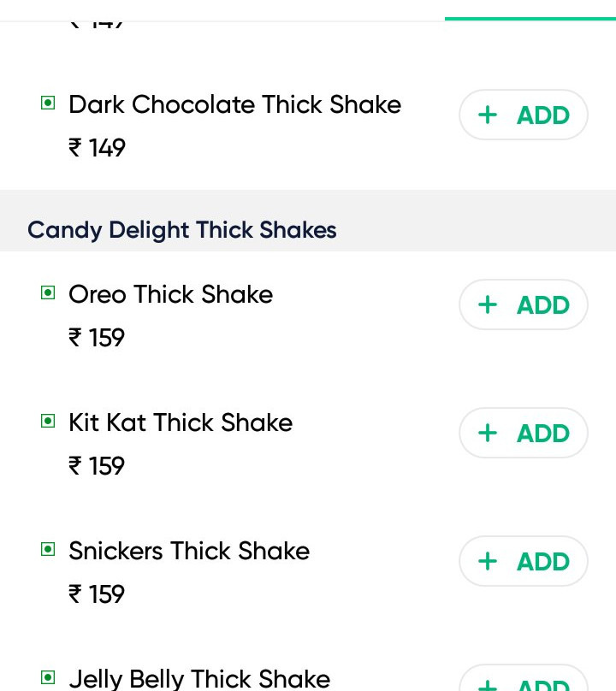Add Dark Chocolate Thick Shake to cart

[x=524, y=115]
